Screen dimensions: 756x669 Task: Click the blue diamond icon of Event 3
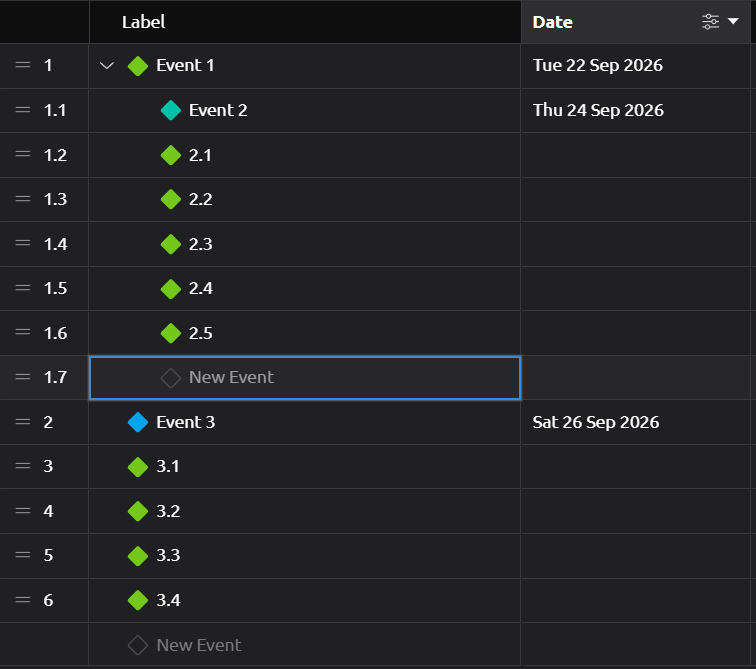point(138,422)
